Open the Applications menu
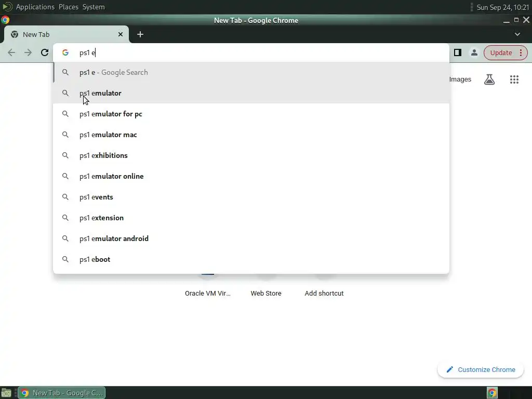The height and width of the screenshot is (399, 532). coord(35,7)
